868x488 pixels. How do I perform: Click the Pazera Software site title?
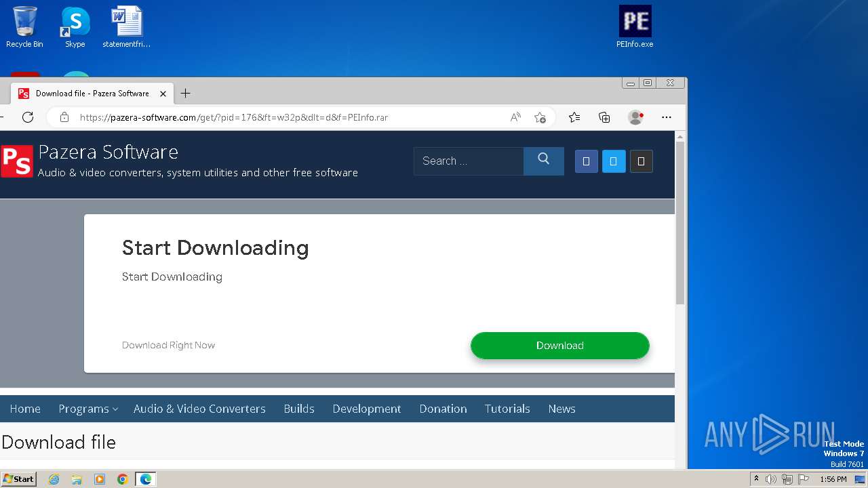click(x=108, y=152)
